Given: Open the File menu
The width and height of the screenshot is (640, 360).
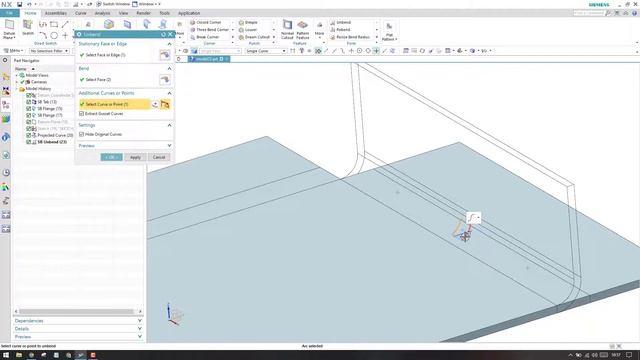Looking at the screenshot, I should pos(9,13).
